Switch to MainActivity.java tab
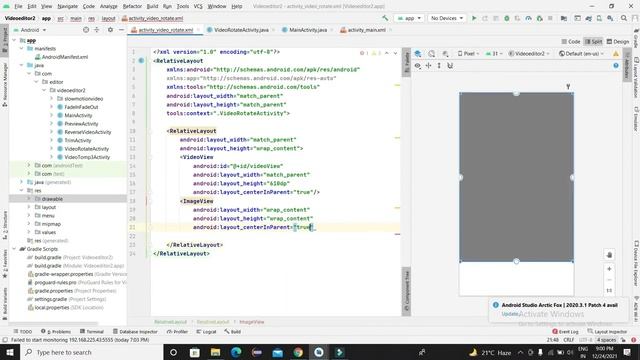Viewport: 640px width, 360px height. coord(308,30)
